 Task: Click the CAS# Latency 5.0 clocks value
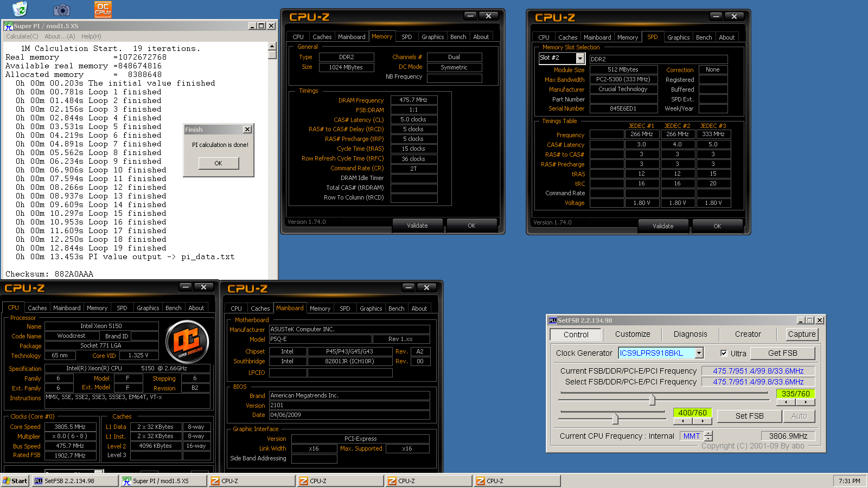[x=414, y=119]
